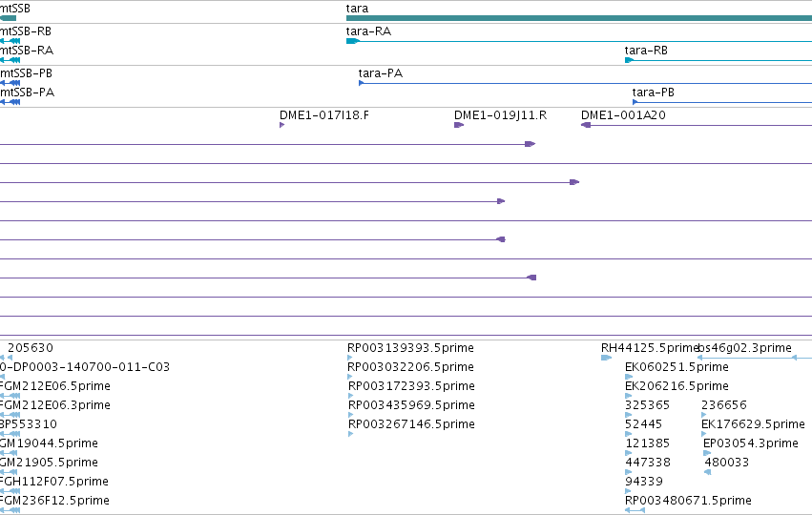Select the mtSSB-PB feature glyph
Image resolution: width=812 pixels, height=515 pixels.
tap(10, 83)
